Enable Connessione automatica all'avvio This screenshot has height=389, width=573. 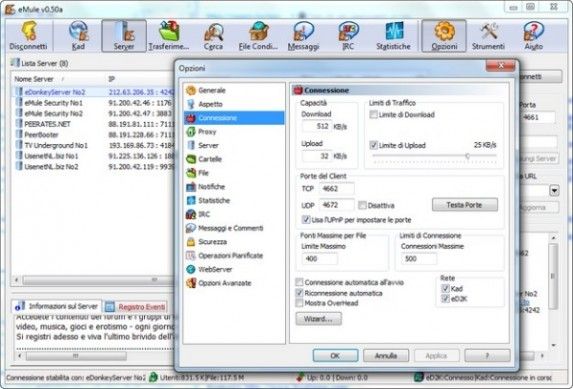(299, 282)
